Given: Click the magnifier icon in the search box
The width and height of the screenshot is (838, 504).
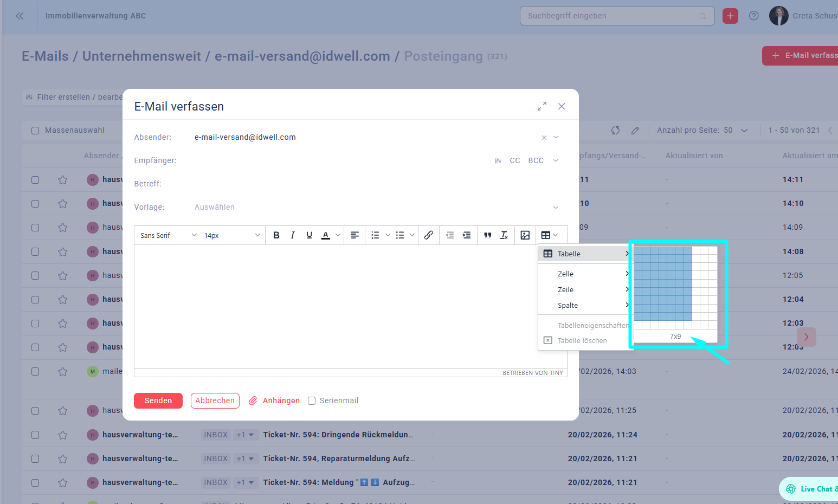Looking at the screenshot, I should [703, 16].
